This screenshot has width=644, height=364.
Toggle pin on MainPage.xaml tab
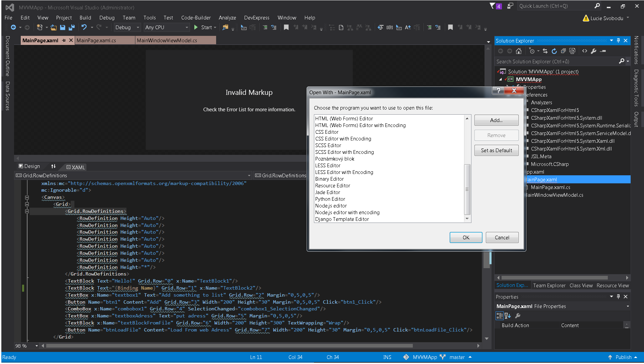(x=64, y=40)
